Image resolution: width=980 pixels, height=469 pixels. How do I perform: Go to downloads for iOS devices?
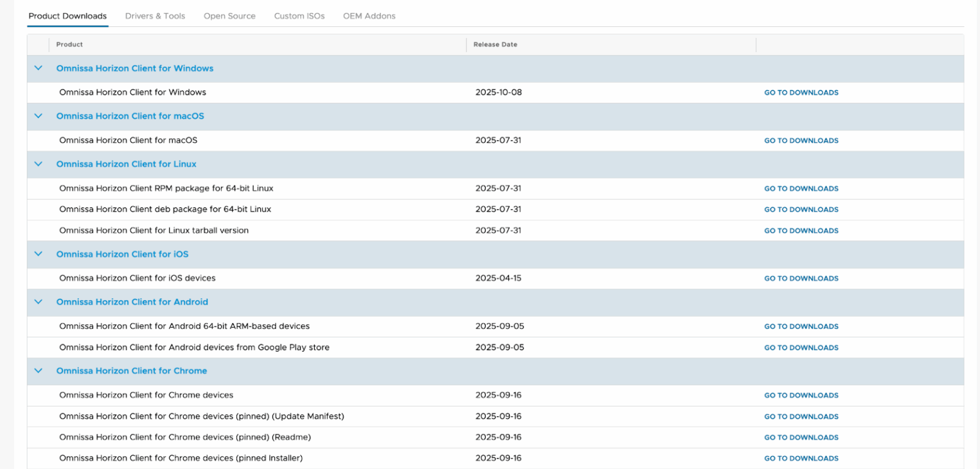pos(801,279)
